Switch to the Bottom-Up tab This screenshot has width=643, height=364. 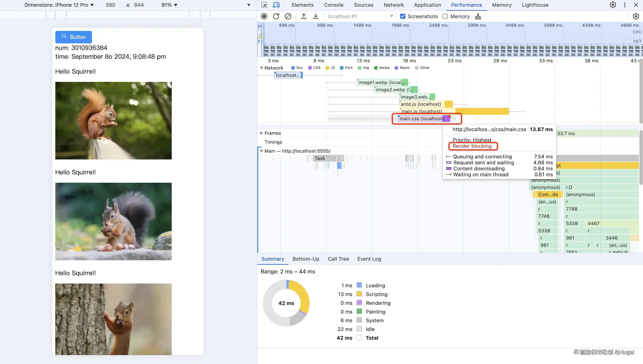pos(306,259)
